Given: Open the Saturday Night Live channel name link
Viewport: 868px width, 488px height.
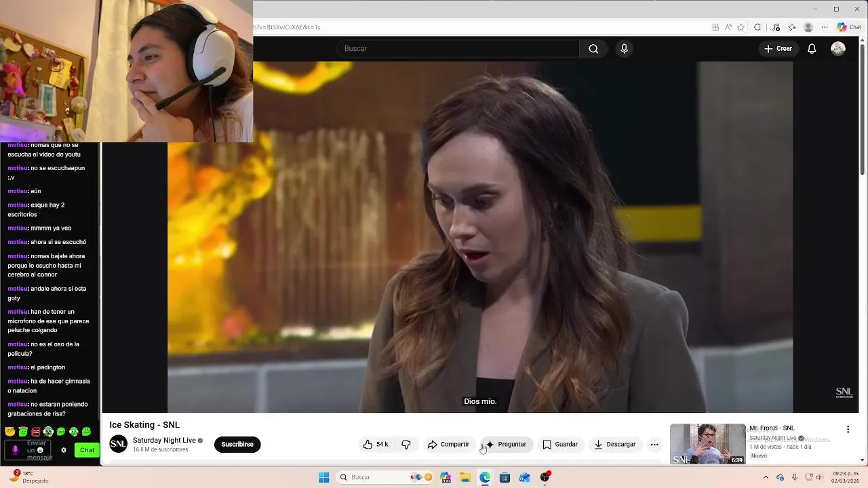Looking at the screenshot, I should [x=164, y=441].
